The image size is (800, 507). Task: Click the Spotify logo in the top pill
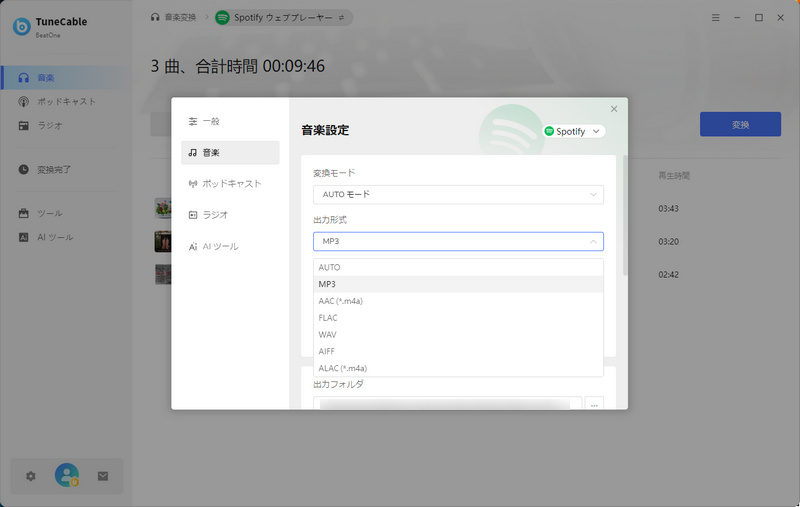(222, 17)
